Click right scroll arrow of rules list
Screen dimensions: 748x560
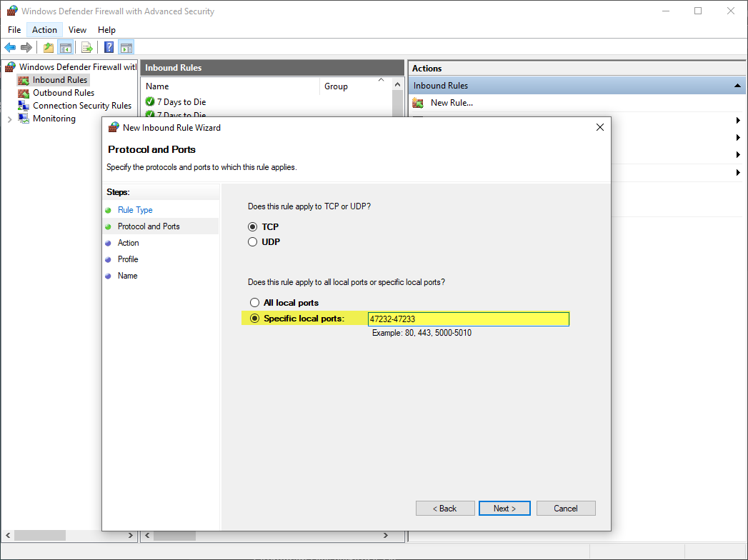tap(386, 535)
